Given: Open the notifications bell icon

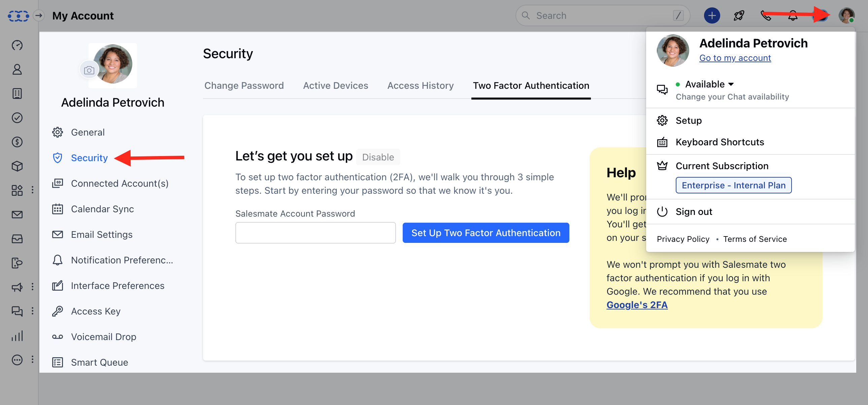Looking at the screenshot, I should pyautogui.click(x=793, y=15).
